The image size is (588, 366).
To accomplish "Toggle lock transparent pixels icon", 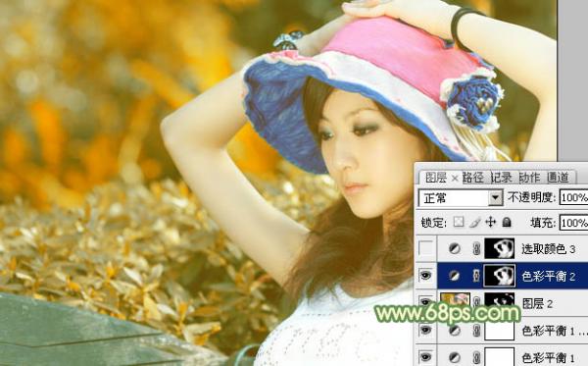I will tap(458, 222).
